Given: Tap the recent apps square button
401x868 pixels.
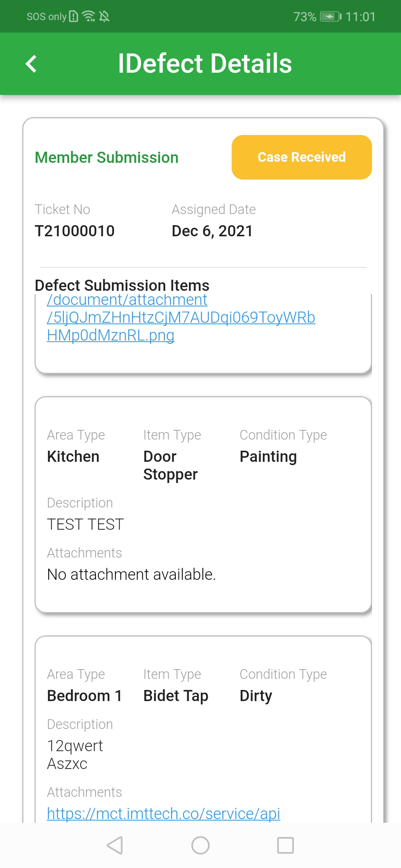Looking at the screenshot, I should pyautogui.click(x=286, y=845).
